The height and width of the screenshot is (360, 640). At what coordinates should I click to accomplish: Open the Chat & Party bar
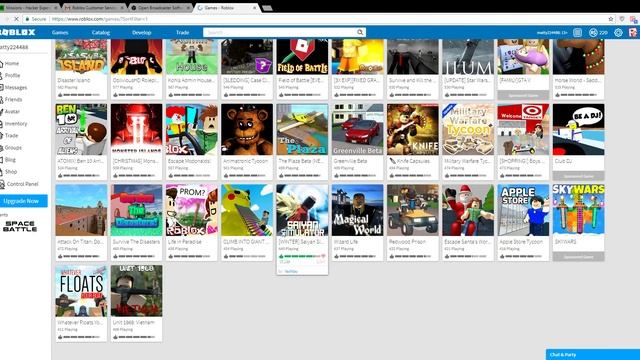593,354
